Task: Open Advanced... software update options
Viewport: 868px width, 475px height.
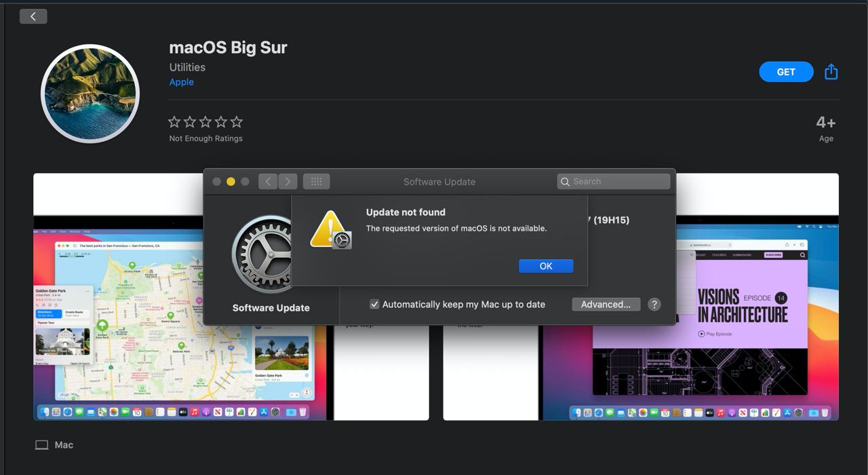Action: [x=606, y=304]
